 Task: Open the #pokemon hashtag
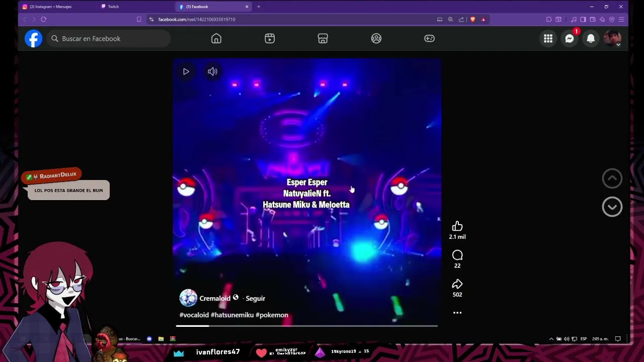(272, 315)
